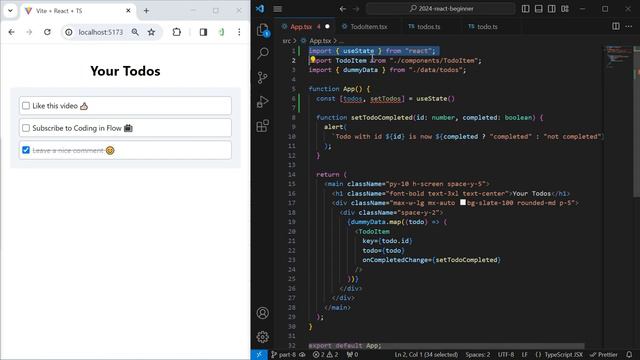Open the 2024-react-beginner command center search
Screen dimensions: 640x360
tap(441, 9)
